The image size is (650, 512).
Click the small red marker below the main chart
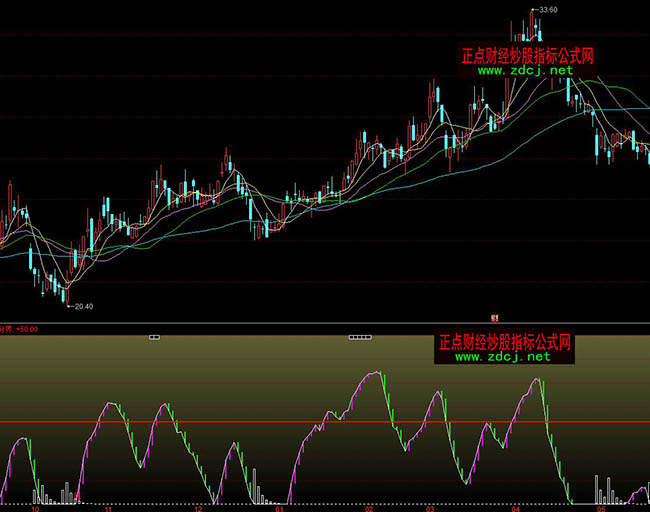(494, 317)
